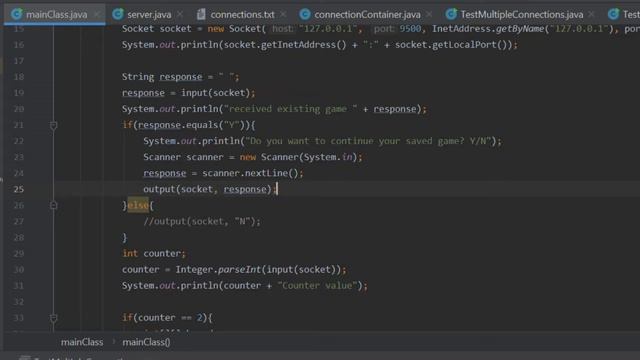
Task: Click line number 25 in the gutter
Action: [19, 189]
